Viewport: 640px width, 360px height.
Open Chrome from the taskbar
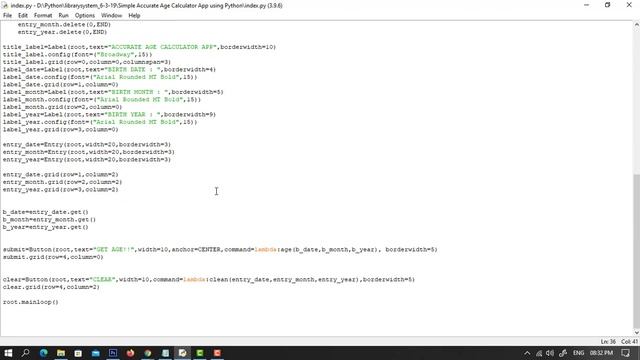pyautogui.click(x=148, y=353)
